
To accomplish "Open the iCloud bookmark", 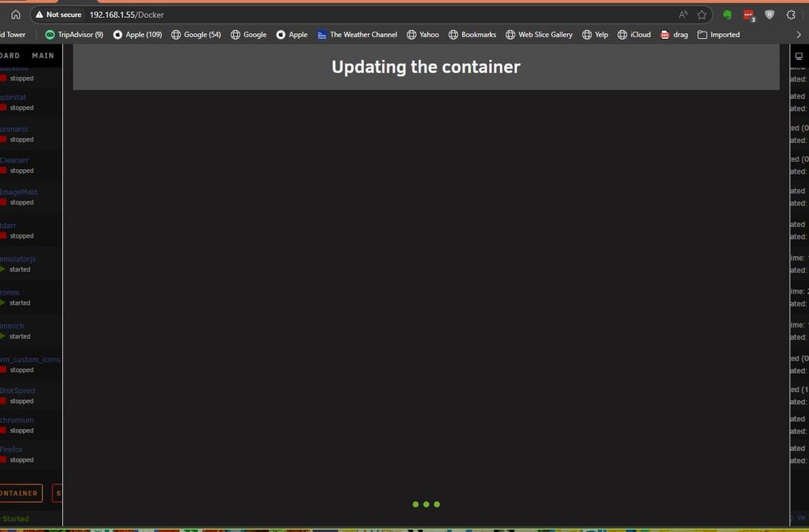I will click(x=634, y=35).
